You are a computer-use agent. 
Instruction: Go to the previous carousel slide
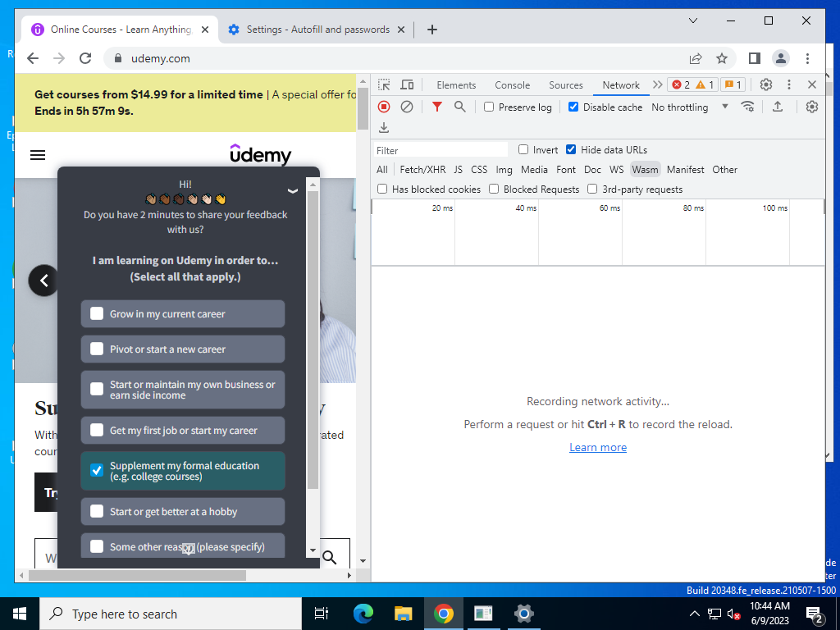(x=44, y=281)
